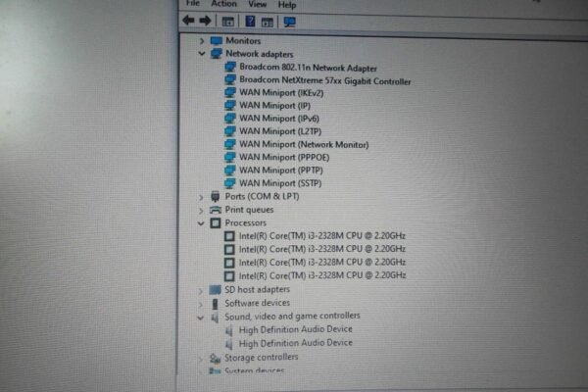Image resolution: width=588 pixels, height=392 pixels.
Task: Click the Back arrow toolbar button
Action: 188,21
